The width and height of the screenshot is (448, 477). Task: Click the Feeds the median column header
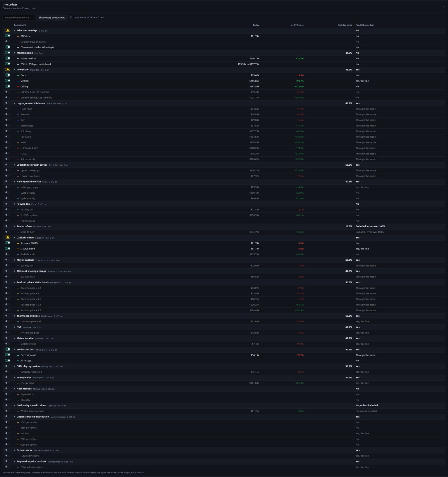[365, 25]
